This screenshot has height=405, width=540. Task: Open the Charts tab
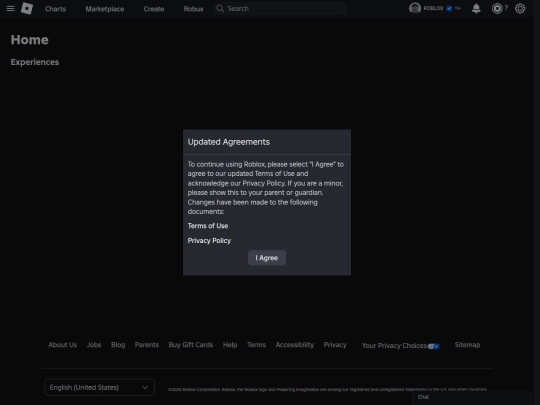tap(55, 9)
